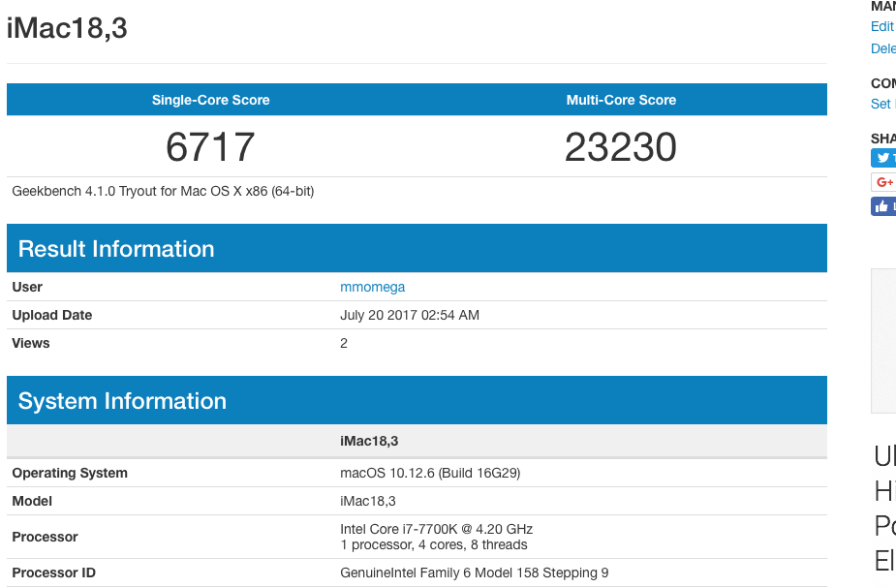The width and height of the screenshot is (896, 588).
Task: Click the Operating System row label
Action: point(70,473)
